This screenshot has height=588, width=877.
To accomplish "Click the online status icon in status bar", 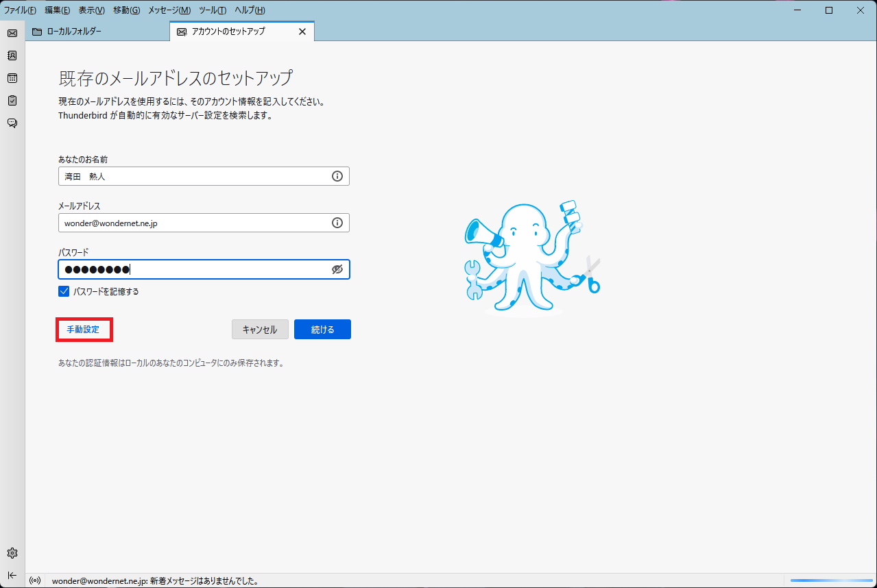I will coord(36,581).
